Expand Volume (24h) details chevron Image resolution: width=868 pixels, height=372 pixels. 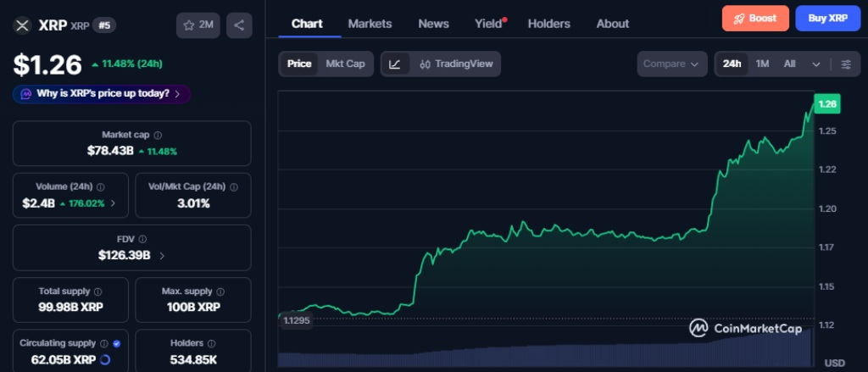point(113,203)
